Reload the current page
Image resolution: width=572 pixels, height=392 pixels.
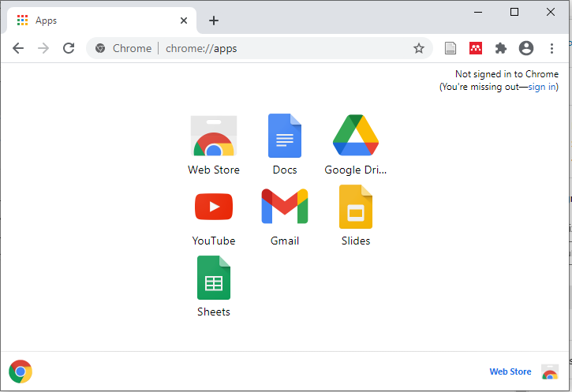click(x=69, y=48)
